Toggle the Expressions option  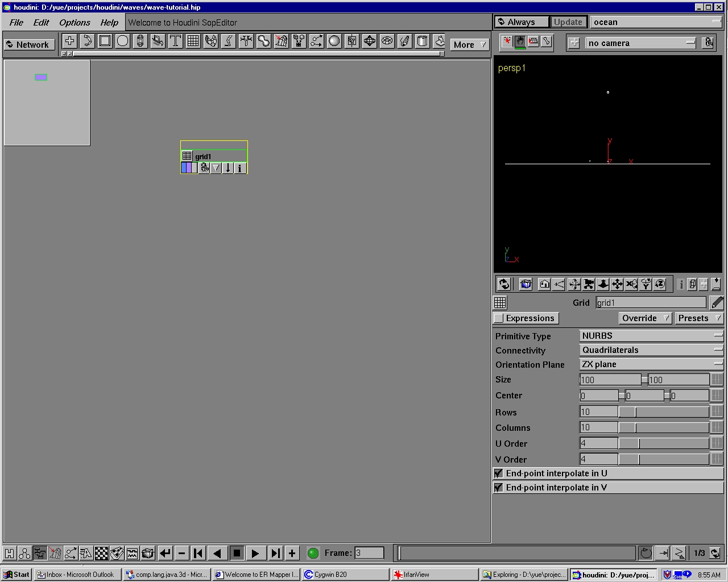(x=525, y=318)
